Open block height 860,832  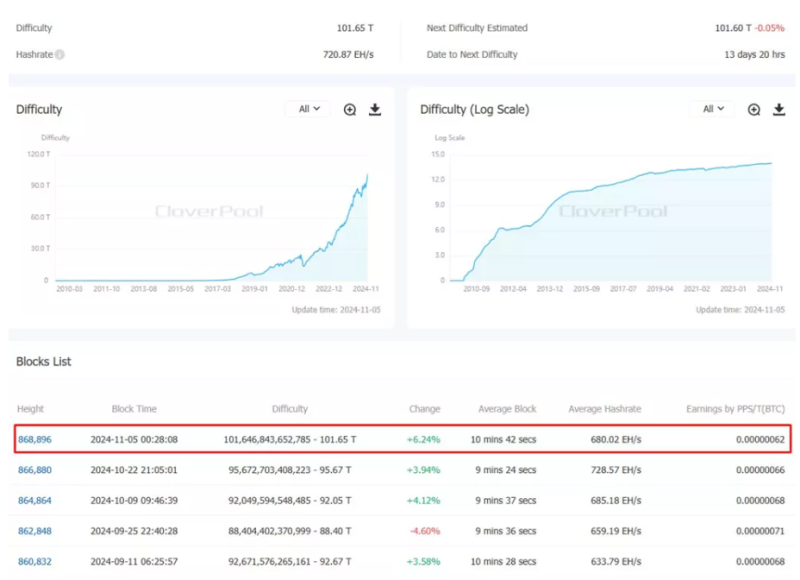click(34, 560)
